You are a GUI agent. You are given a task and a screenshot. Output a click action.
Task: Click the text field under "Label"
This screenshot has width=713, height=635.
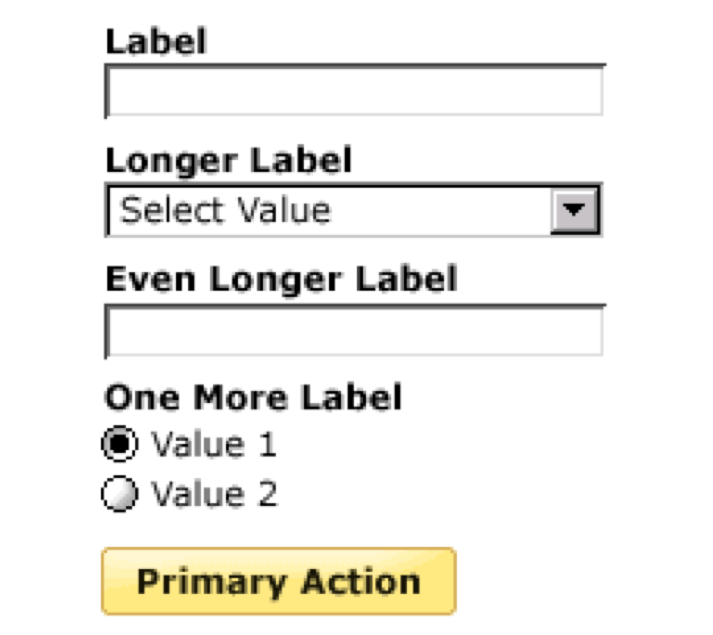(354, 92)
